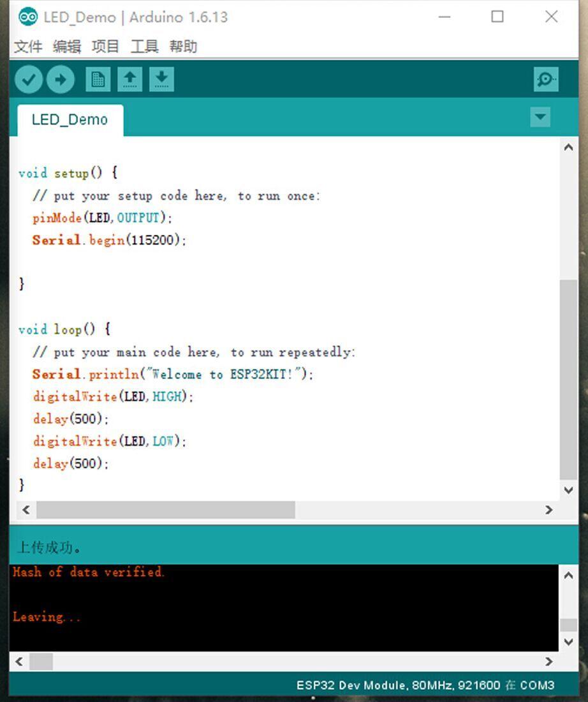
Task: Click console horizontal scrollbar left arrow
Action: pos(19,662)
